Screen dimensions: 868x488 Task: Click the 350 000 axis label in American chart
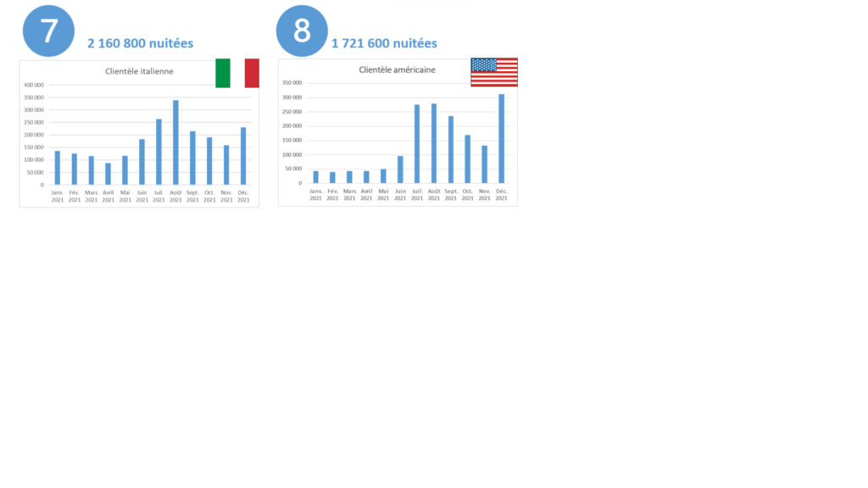292,83
